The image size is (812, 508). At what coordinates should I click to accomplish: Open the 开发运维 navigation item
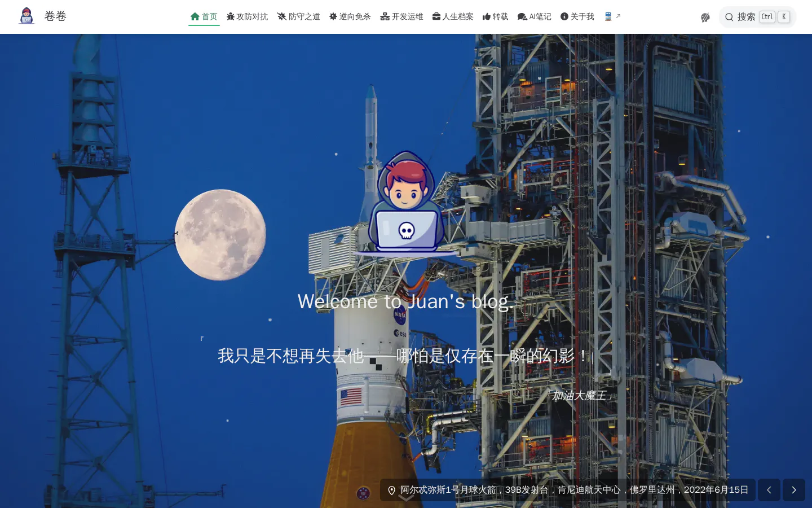point(401,16)
